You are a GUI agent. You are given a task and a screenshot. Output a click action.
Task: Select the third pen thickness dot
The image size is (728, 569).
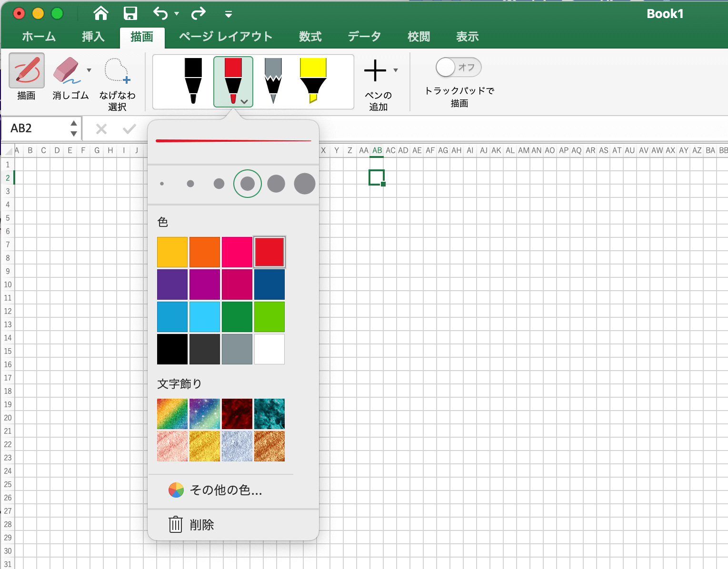(219, 184)
